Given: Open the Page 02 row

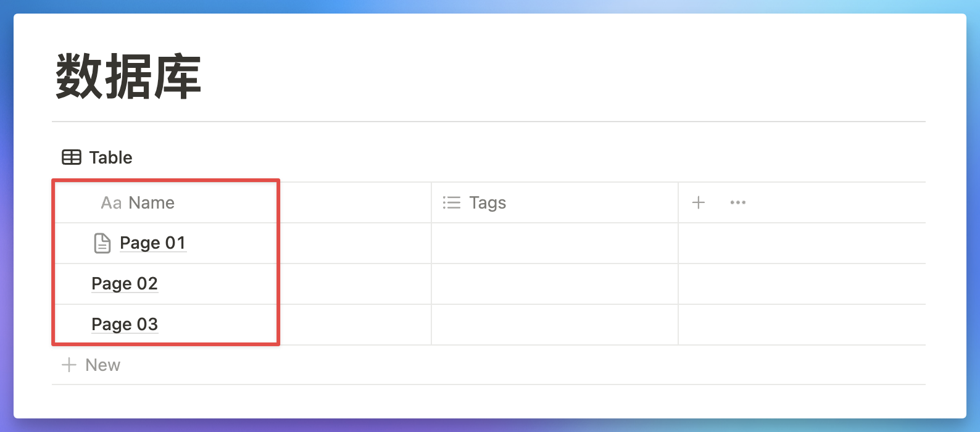Looking at the screenshot, I should tap(125, 284).
